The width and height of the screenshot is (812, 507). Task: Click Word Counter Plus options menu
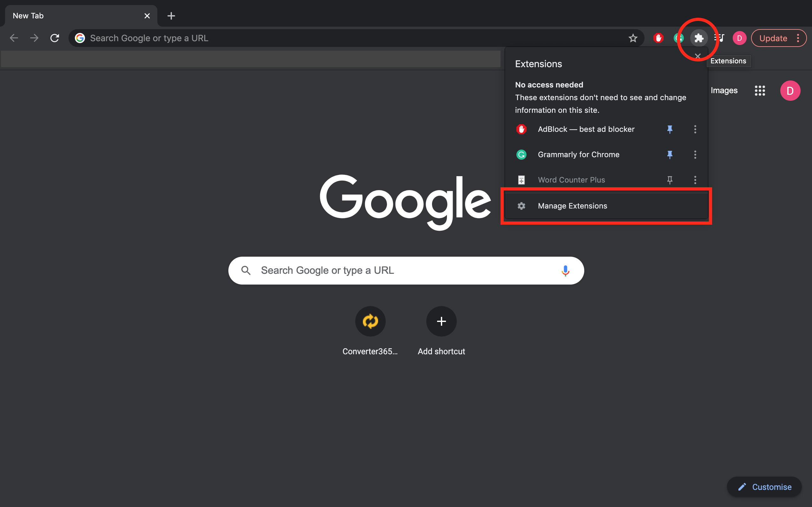click(x=695, y=179)
